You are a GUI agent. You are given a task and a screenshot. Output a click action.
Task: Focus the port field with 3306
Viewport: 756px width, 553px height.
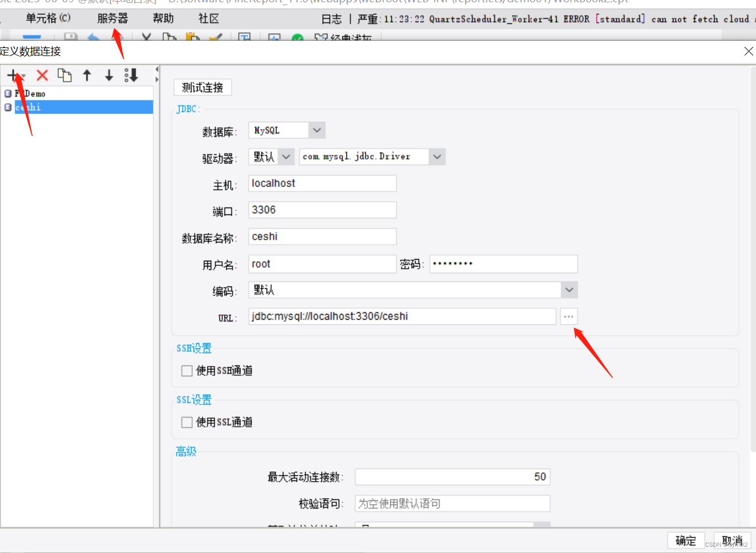322,210
